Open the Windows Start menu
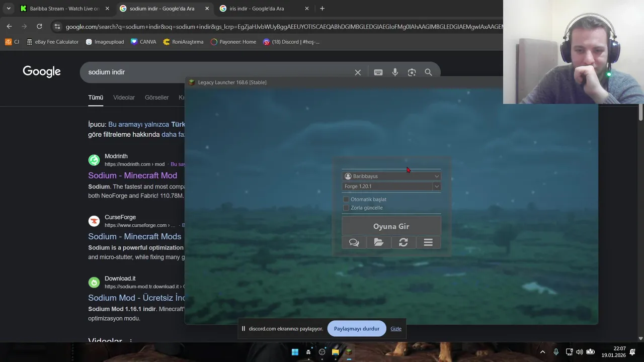 pyautogui.click(x=295, y=352)
